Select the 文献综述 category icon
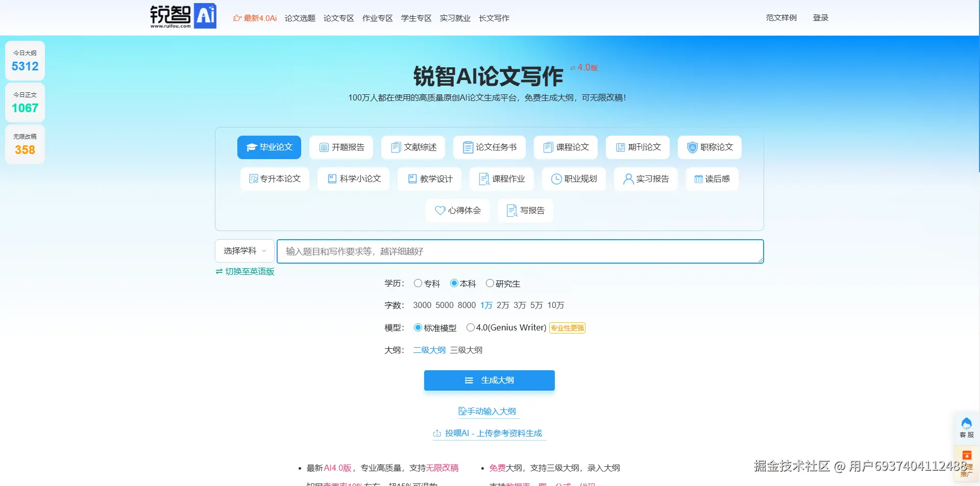Screen dimensions: 980x486 coord(396,147)
